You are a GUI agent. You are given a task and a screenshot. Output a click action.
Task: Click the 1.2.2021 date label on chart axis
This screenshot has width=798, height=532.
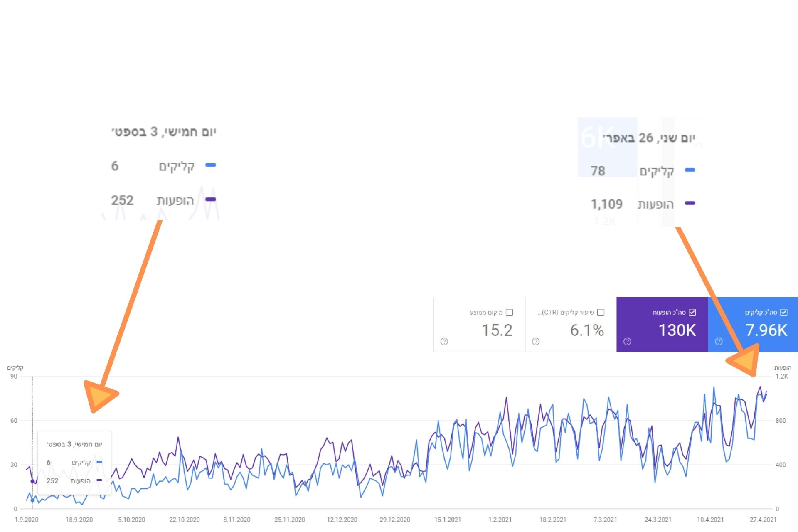coord(500,520)
